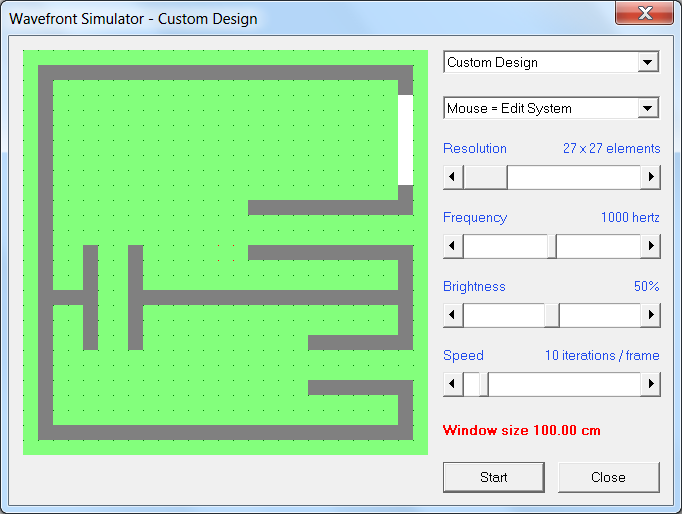Image resolution: width=682 pixels, height=514 pixels.
Task: Click the Close button
Action: click(x=608, y=477)
